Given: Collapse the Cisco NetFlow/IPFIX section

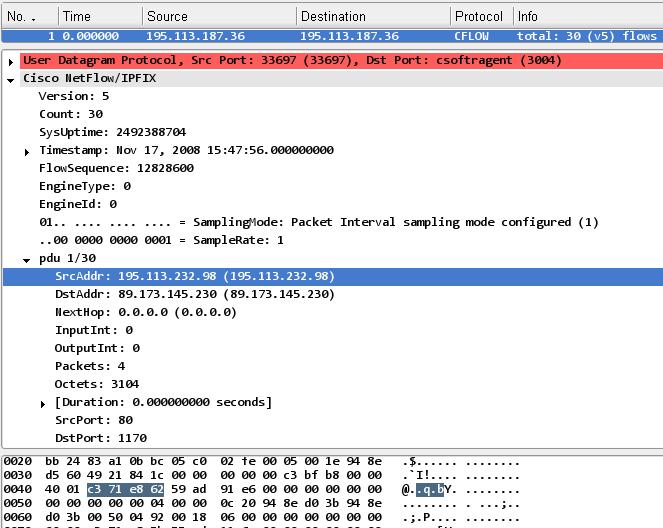Looking at the screenshot, I should tap(11, 80).
